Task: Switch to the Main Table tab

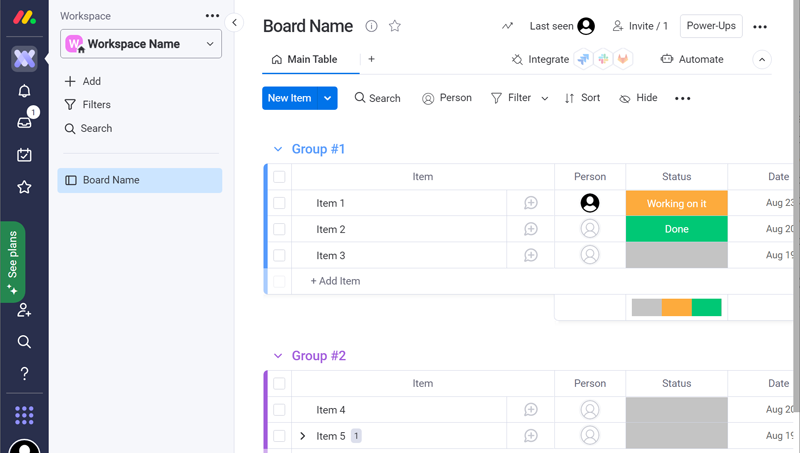Action: pos(304,60)
